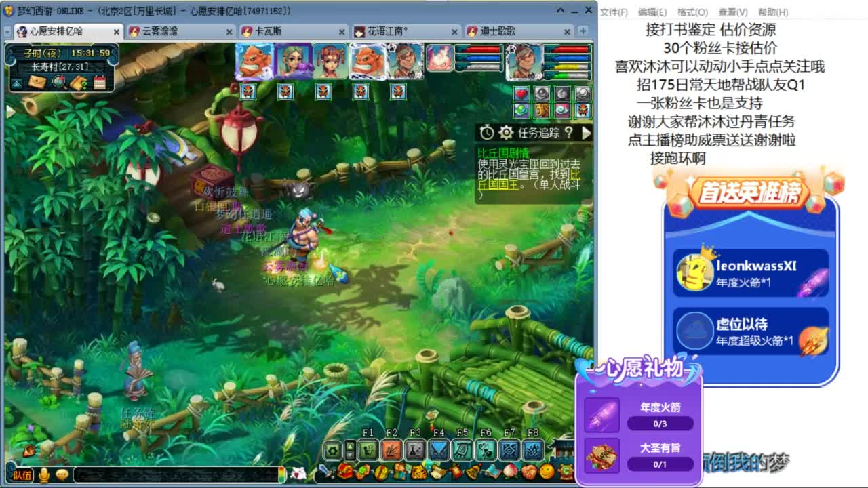The height and width of the screenshot is (488, 868).
Task: Open the treasure chest inventory icon
Action: 345,470
